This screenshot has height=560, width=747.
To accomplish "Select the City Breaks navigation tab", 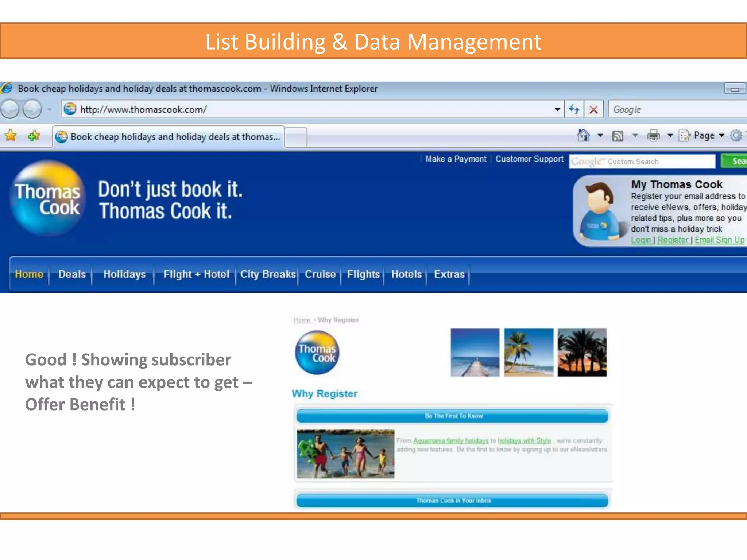I will pos(268,274).
